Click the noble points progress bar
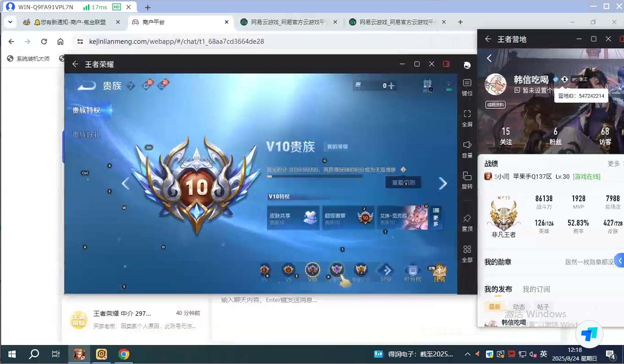Viewport: 624px width, 364px height. coord(315,176)
